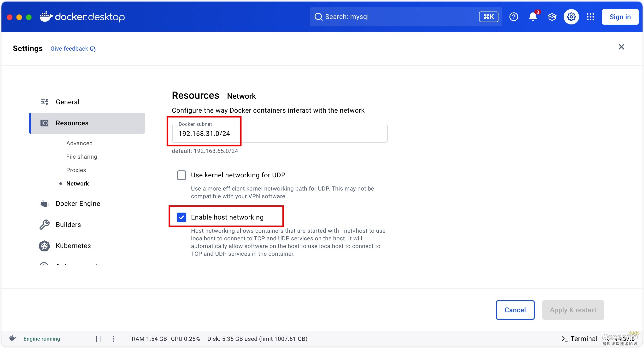Click the grid apps menu icon

[591, 17]
